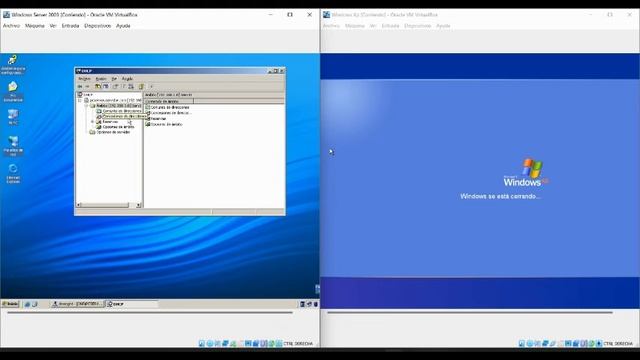Click the Contenido de ámbito column header
This screenshot has height=360, width=640.
(169, 101)
